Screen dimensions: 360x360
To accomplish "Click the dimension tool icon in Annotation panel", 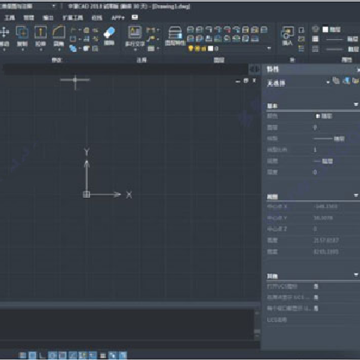I will pyautogui.click(x=150, y=30).
